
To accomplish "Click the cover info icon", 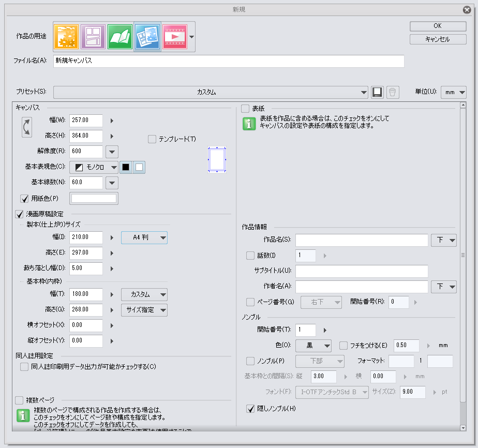I will (249, 124).
